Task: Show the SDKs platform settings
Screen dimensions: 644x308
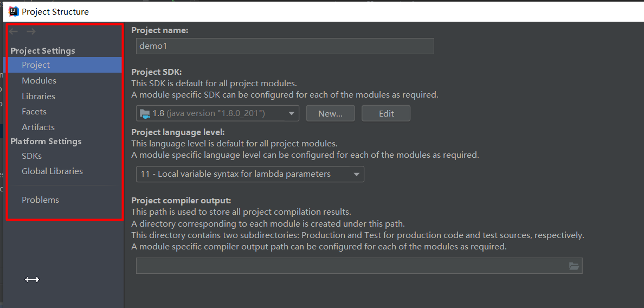Action: pyautogui.click(x=31, y=156)
